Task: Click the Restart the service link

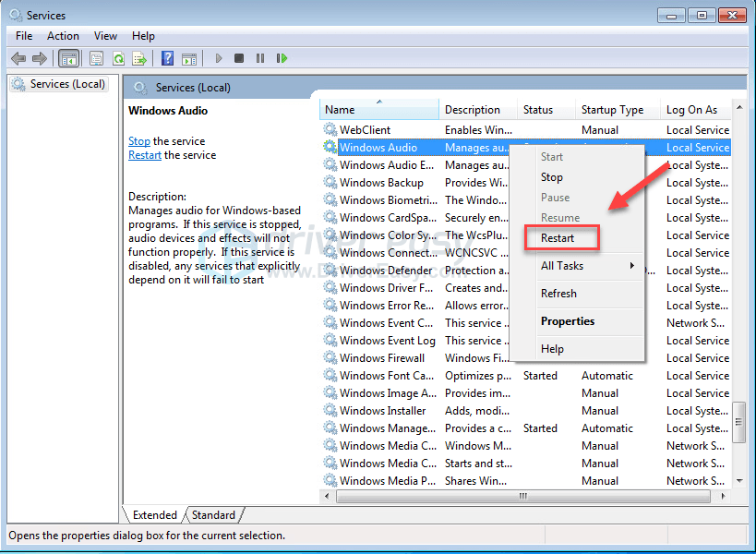Action: tap(145, 155)
